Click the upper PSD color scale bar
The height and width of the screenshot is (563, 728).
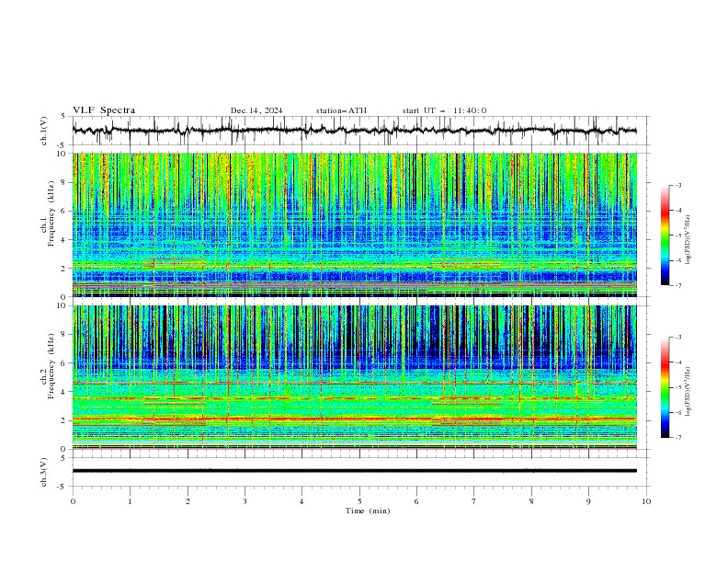tap(665, 236)
